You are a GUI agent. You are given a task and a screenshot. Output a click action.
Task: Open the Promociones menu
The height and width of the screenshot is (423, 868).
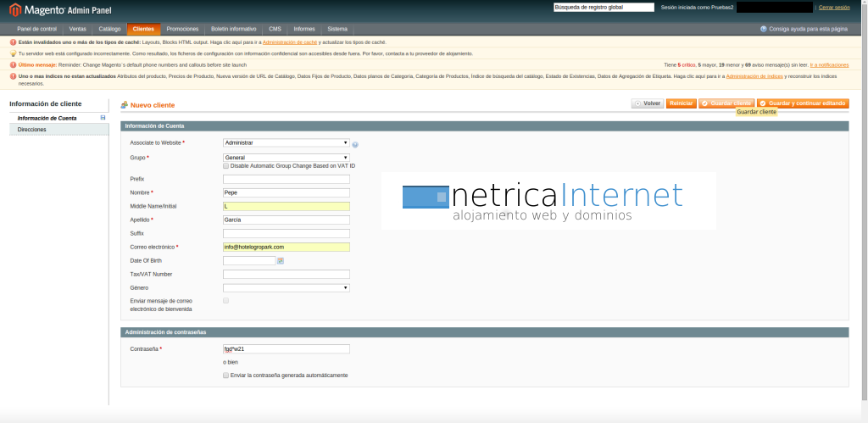click(x=183, y=29)
